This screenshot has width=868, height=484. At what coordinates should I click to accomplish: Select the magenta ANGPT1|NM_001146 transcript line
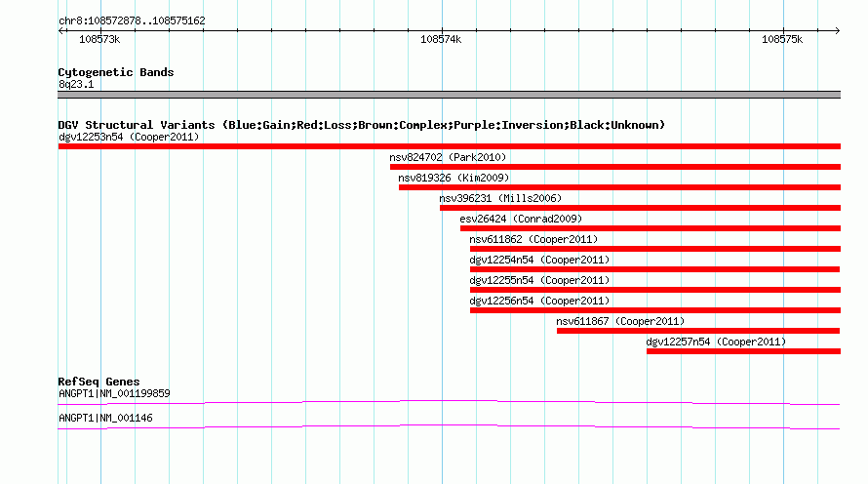pyautogui.click(x=449, y=426)
